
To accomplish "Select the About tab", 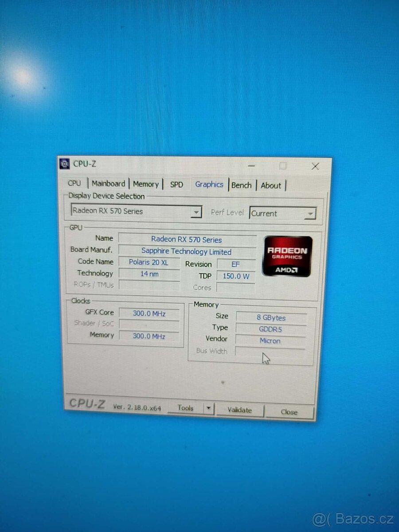I will (271, 185).
